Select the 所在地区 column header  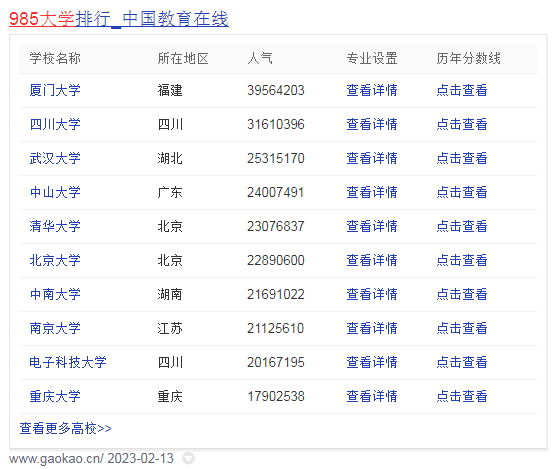[x=183, y=58]
